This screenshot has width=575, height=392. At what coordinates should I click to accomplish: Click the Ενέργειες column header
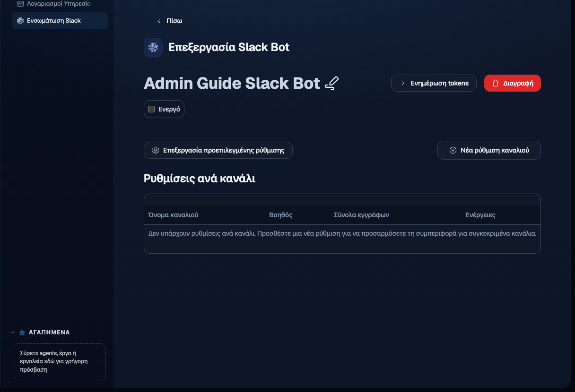[x=480, y=215]
